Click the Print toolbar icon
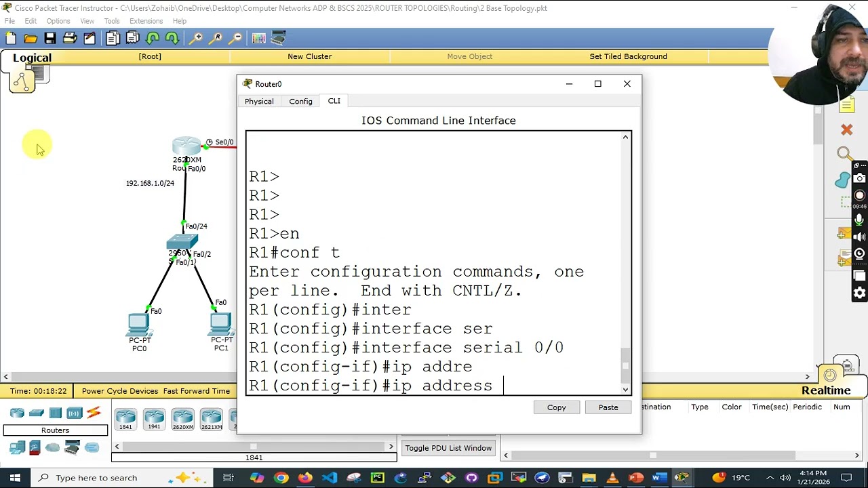Image resolution: width=868 pixels, height=488 pixels. click(x=70, y=39)
